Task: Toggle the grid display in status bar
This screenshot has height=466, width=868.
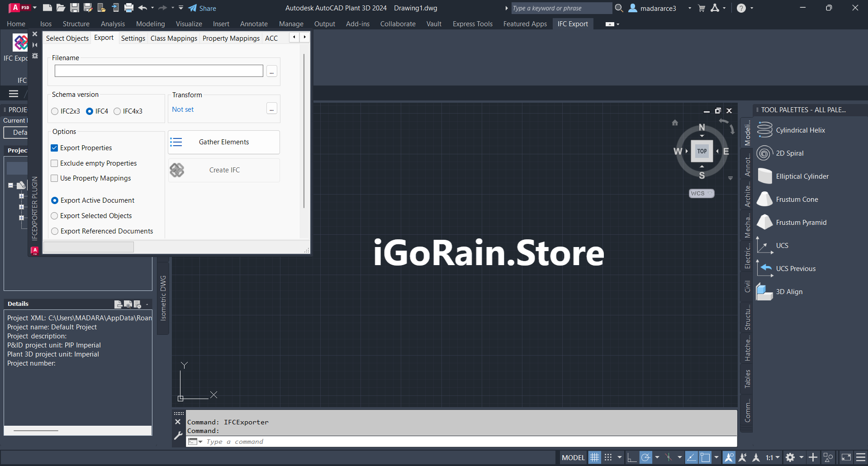Action: point(594,457)
